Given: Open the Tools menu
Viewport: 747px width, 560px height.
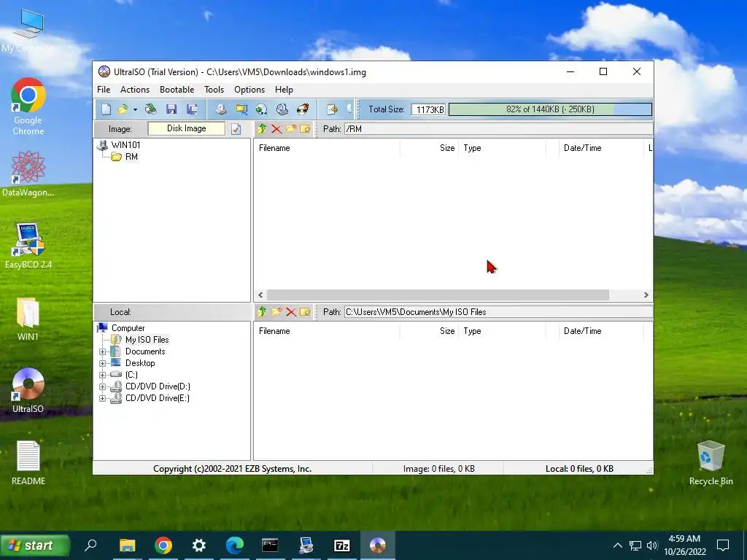Looking at the screenshot, I should point(214,90).
